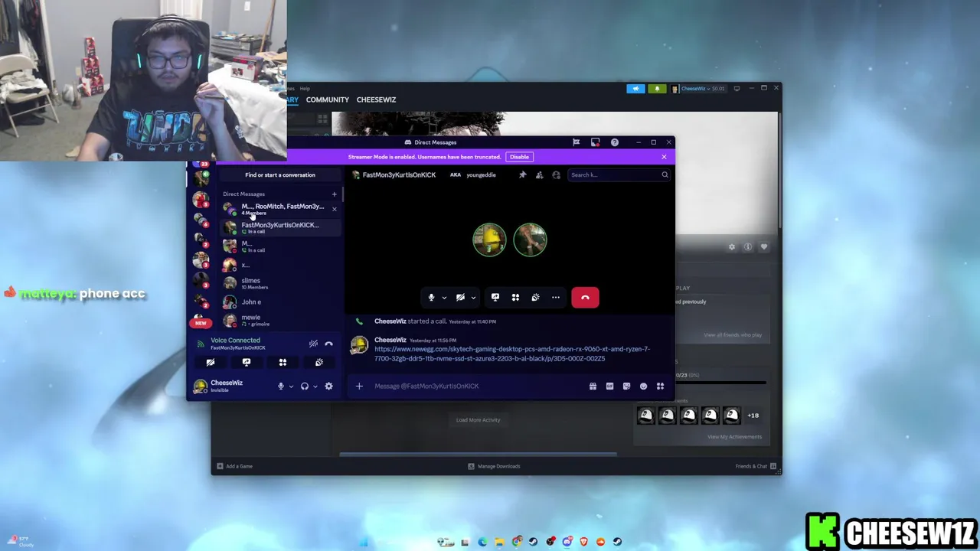Share your screen from call controls
The image size is (980, 551).
[x=495, y=298]
